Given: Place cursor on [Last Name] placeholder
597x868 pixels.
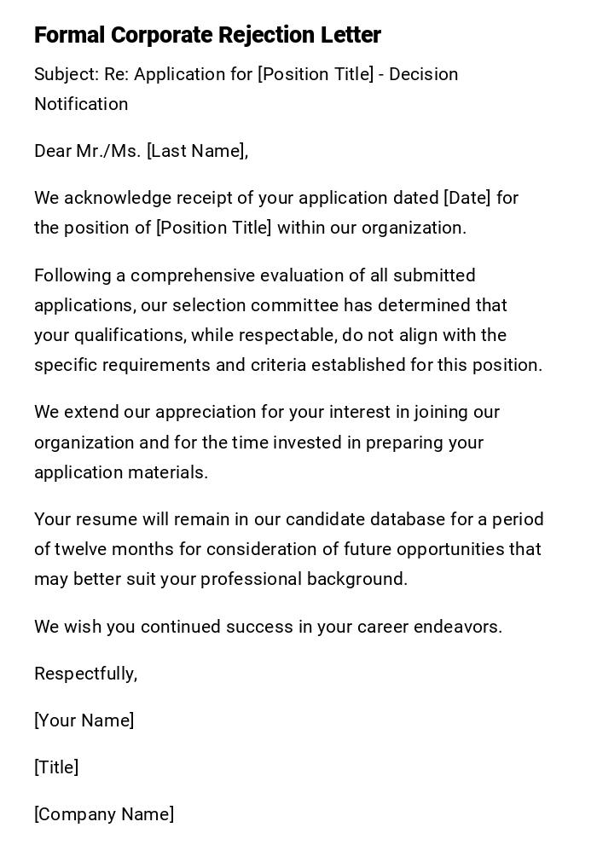Looking at the screenshot, I should point(197,151).
